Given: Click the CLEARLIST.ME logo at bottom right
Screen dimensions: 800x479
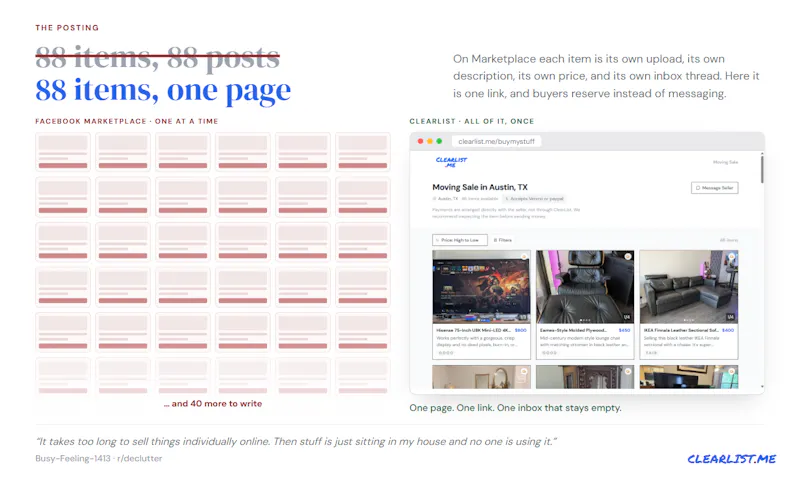Looking at the screenshot, I should pyautogui.click(x=732, y=459).
